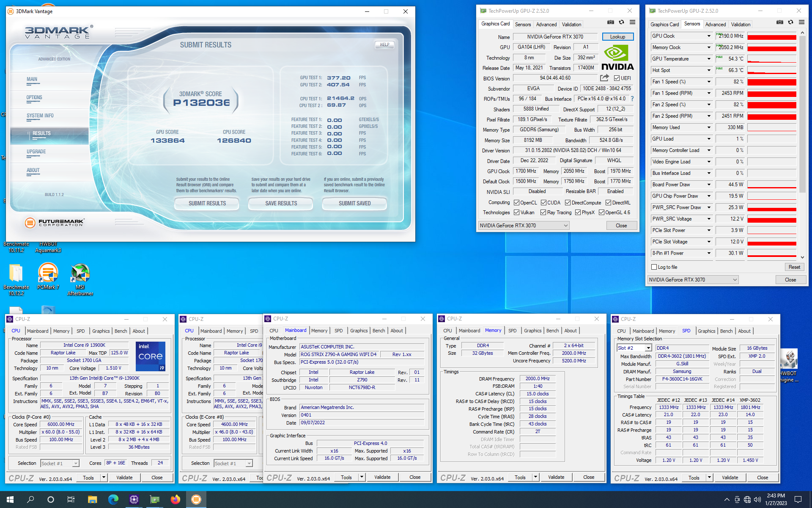This screenshot has width=812, height=508.
Task: Launch Microsoft Edge from the taskbar
Action: (113, 500)
